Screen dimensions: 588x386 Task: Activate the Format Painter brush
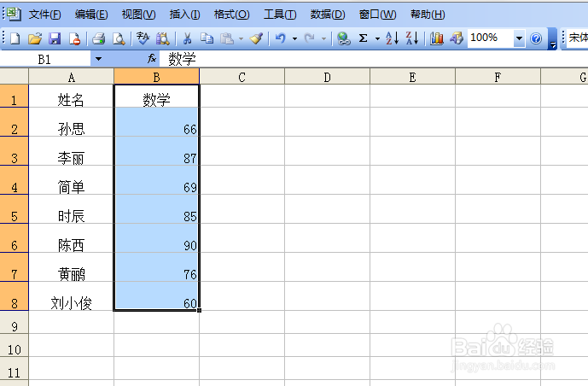[257, 38]
